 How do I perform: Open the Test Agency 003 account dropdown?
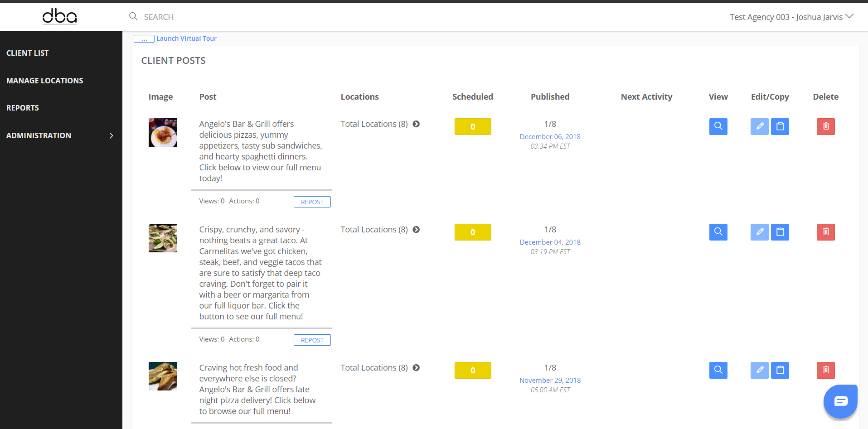[791, 17]
